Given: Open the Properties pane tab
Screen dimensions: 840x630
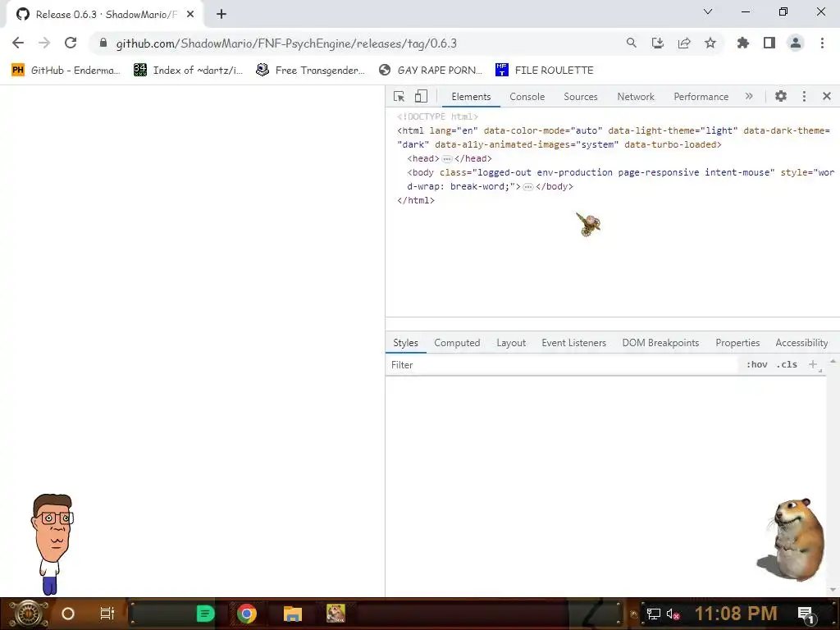Looking at the screenshot, I should pos(737,343).
